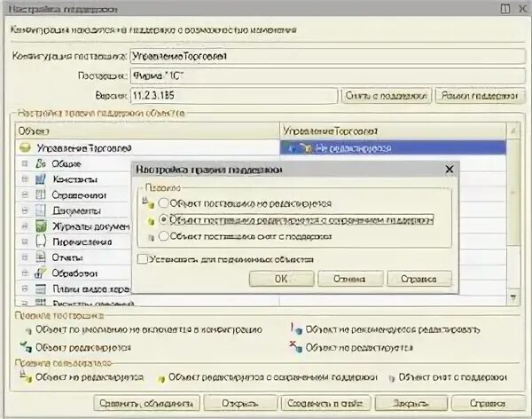Image resolution: width=532 pixels, height=419 pixels.
Task: Click the Планы видов характеристик icon
Action: coord(41,289)
